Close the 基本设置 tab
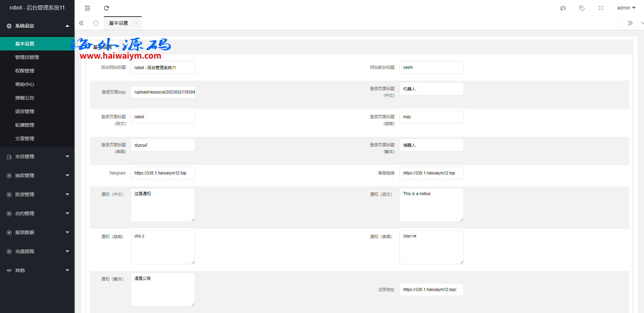The height and width of the screenshot is (313, 644). click(136, 23)
